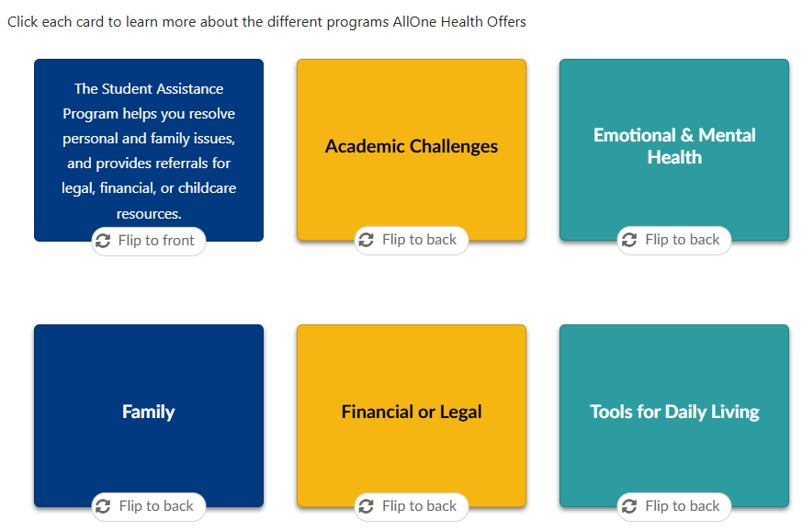Image resolution: width=802 pixels, height=532 pixels.
Task: Flip Financial or Legal card to back
Action: click(x=412, y=506)
